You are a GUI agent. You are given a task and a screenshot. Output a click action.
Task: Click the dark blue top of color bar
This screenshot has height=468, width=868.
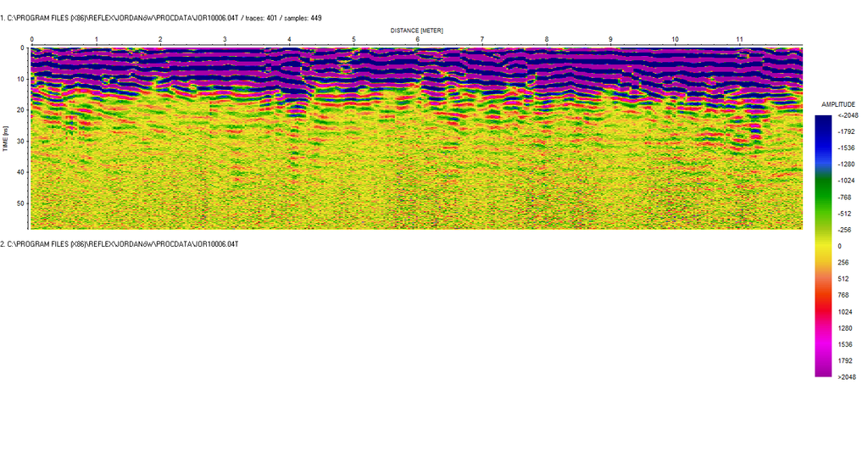click(823, 120)
